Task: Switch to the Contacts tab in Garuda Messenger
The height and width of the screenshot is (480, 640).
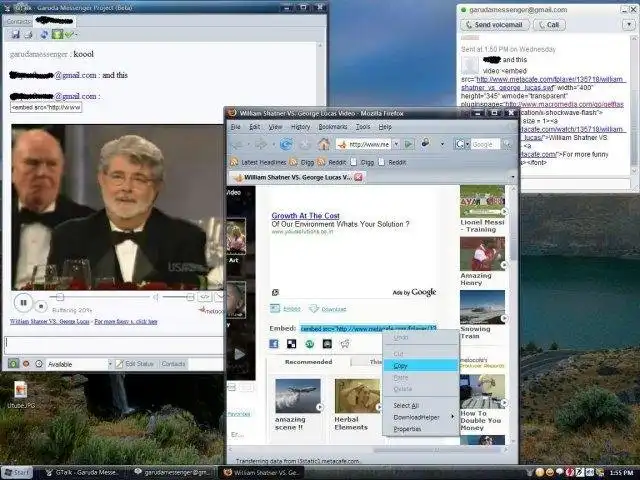Action: click(18, 21)
